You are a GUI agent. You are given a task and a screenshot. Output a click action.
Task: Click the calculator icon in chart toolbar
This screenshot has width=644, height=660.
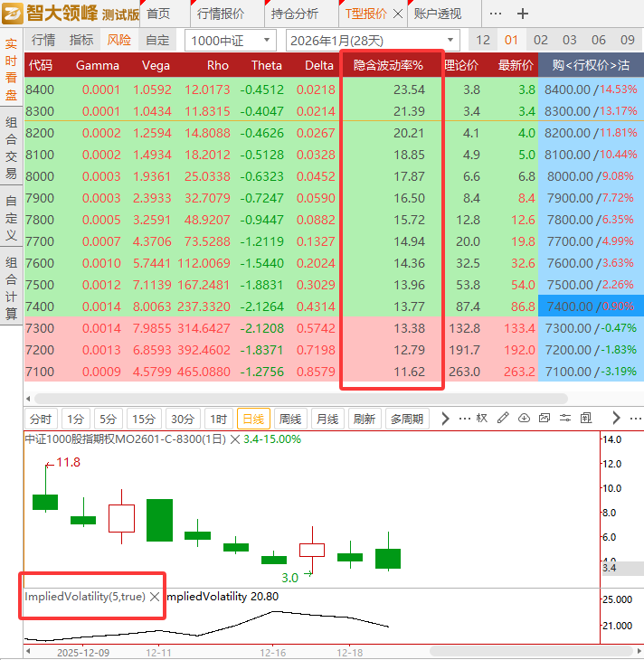[x=586, y=419]
